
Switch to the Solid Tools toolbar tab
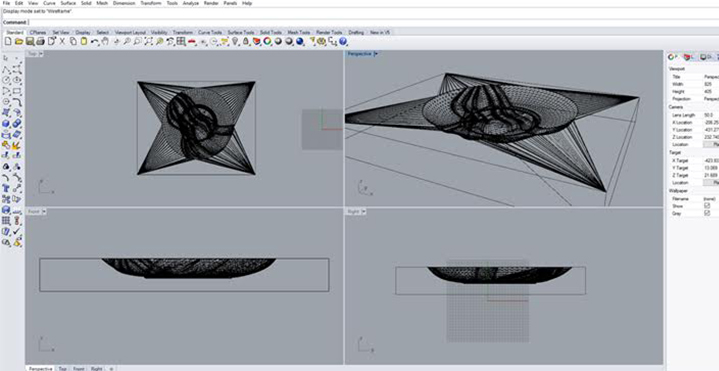(x=271, y=33)
